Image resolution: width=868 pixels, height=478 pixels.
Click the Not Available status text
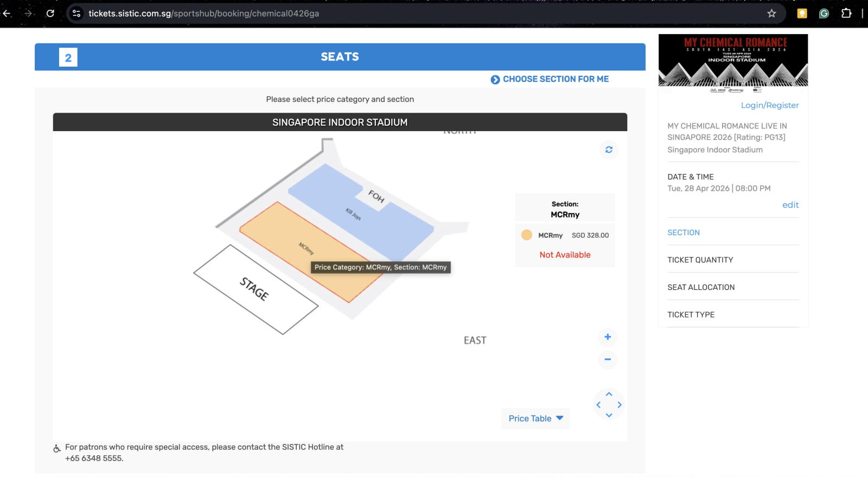pyautogui.click(x=565, y=255)
